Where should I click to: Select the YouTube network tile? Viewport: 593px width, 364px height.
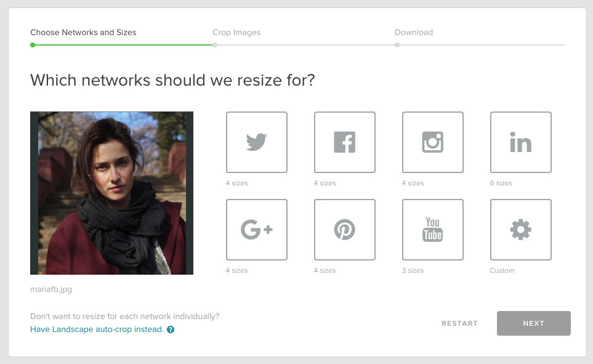(433, 230)
